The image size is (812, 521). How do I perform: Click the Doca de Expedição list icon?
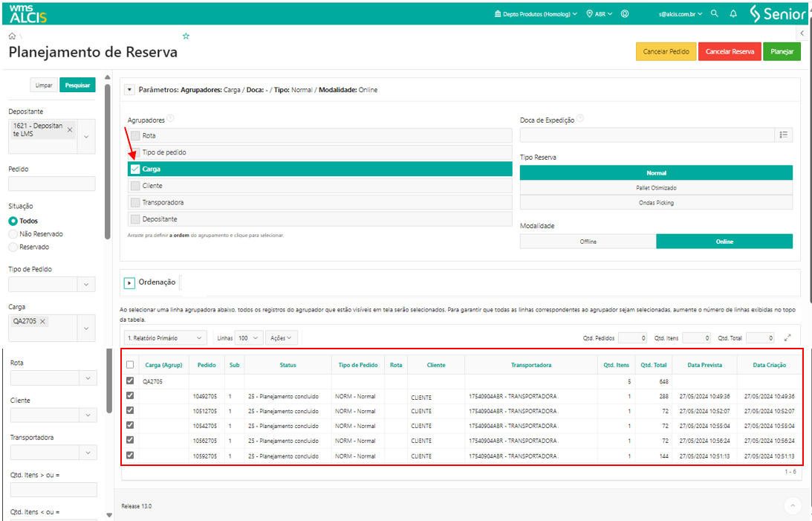[783, 135]
